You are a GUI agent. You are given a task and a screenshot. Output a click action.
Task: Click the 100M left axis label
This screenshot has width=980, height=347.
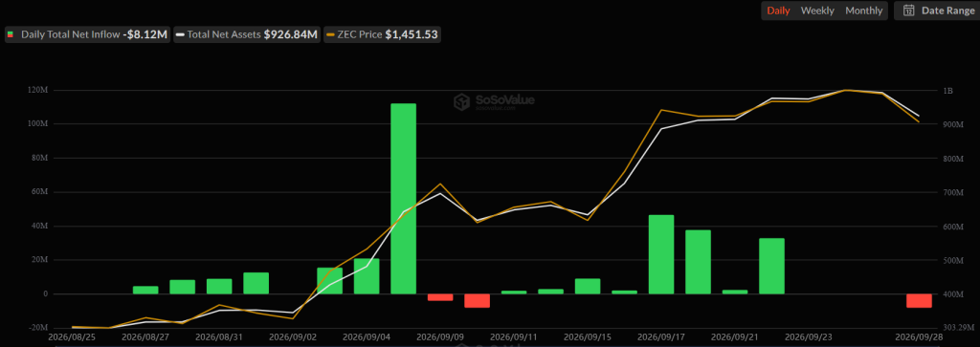(38, 124)
